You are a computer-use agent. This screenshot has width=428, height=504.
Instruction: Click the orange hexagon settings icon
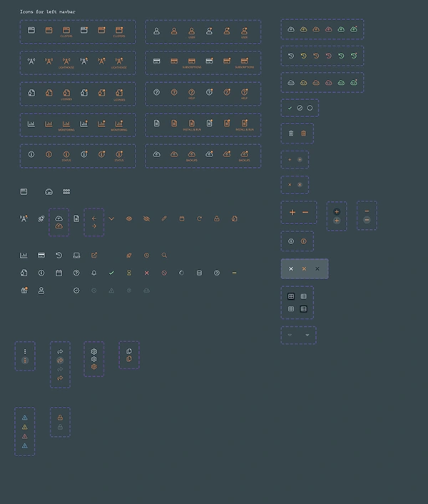tap(94, 367)
